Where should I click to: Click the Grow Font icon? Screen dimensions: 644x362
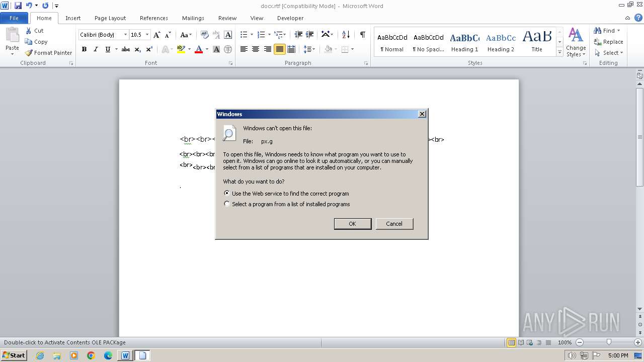(x=157, y=35)
